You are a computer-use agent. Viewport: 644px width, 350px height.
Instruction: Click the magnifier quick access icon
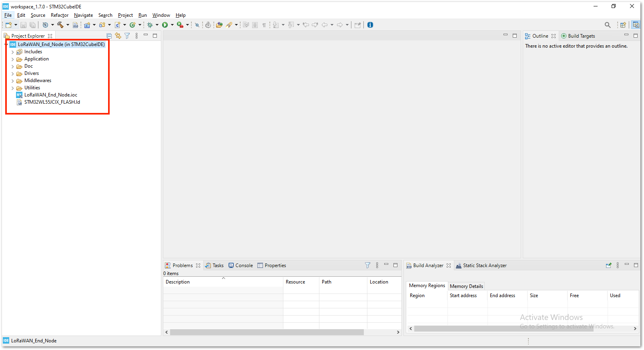click(x=608, y=25)
